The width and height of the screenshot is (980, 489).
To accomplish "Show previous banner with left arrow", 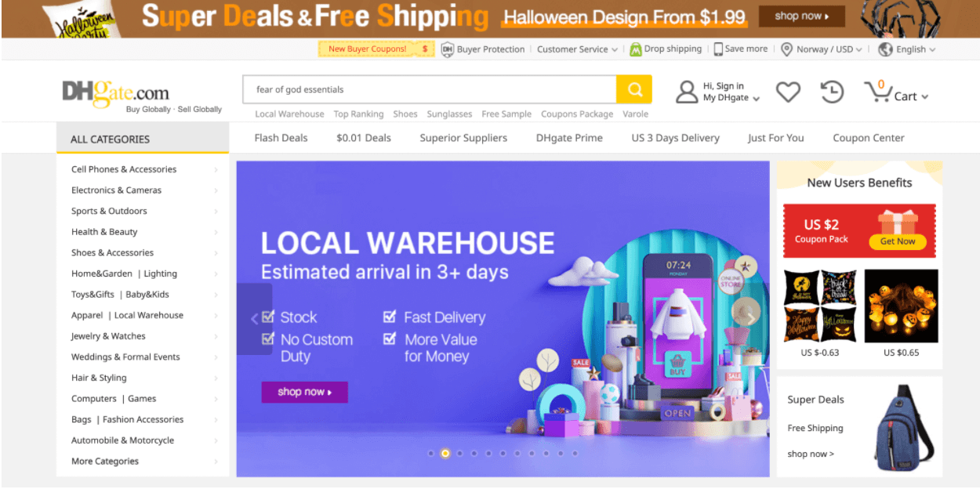I will (254, 318).
